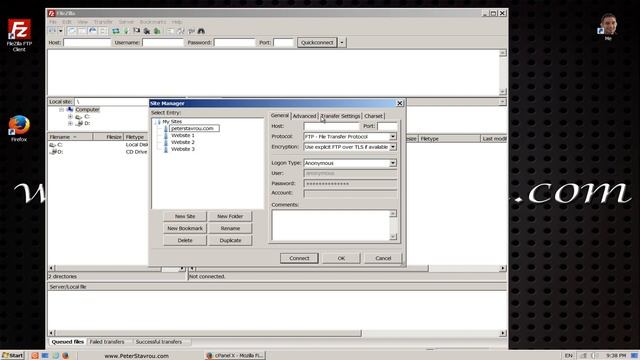
Task: Click the D: CD drive icon in file list
Action: 52,152
